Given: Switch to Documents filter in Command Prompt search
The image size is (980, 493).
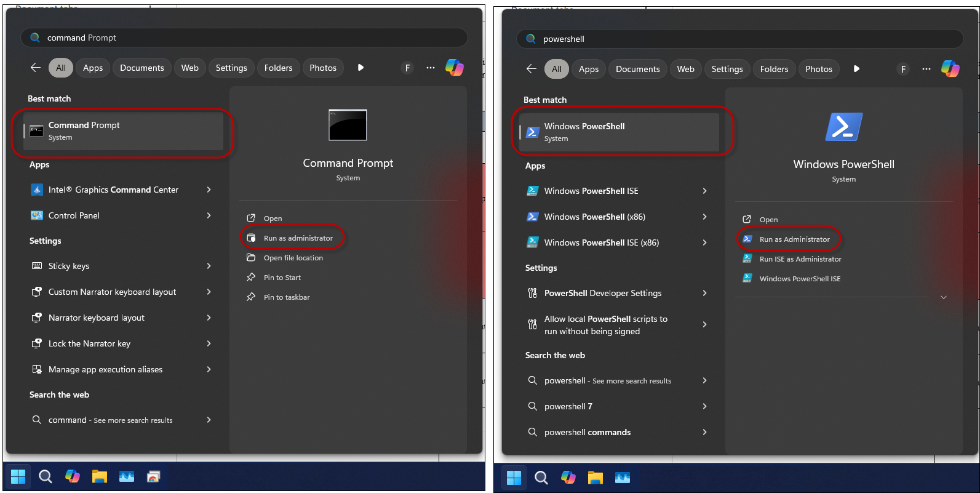Looking at the screenshot, I should (x=141, y=68).
